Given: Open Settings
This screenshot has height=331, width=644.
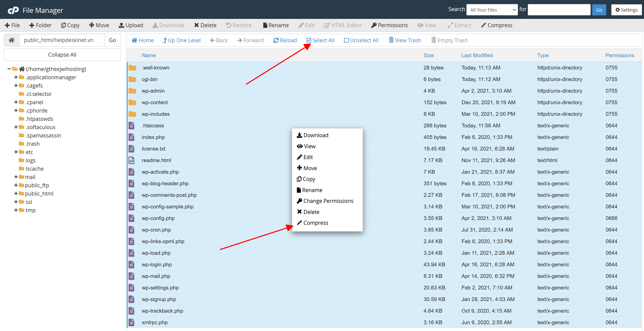Looking at the screenshot, I should [x=626, y=10].
